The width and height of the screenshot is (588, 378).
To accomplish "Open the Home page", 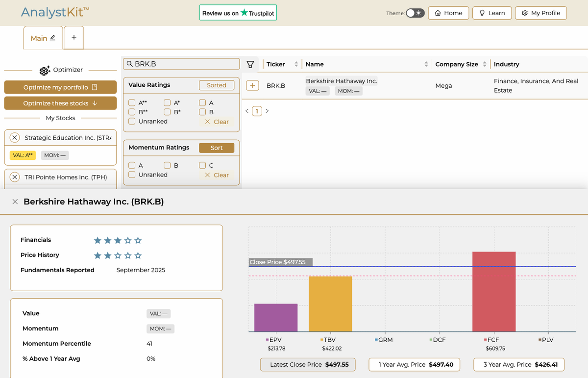I will click(x=448, y=13).
